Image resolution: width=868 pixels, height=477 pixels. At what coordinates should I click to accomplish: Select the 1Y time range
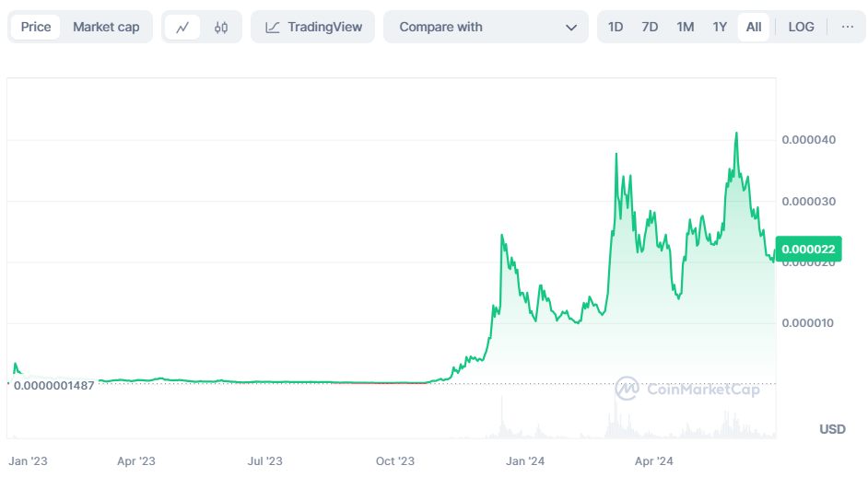[720, 27]
